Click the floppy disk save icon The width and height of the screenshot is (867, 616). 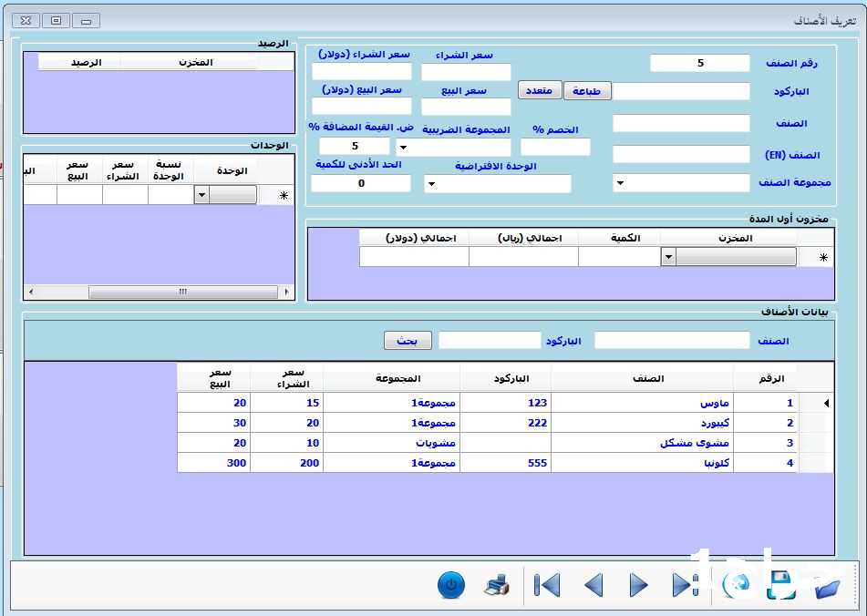(x=781, y=585)
